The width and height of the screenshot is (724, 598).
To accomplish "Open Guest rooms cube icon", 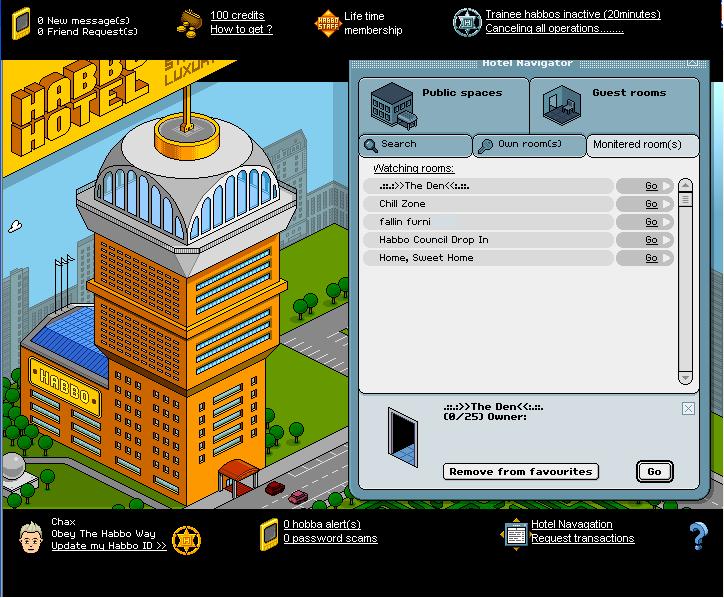I will tap(561, 105).
